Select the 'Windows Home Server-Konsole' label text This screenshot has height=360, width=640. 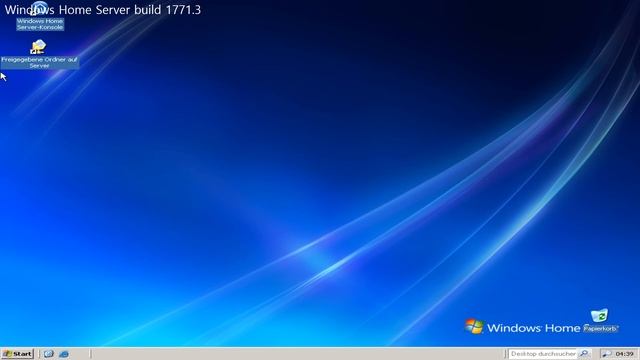pos(40,24)
